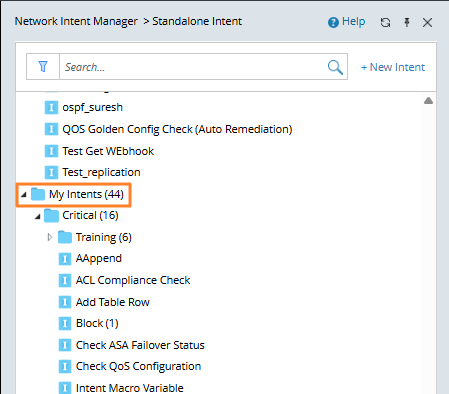
Task: Click the magnifier search icon
Action: [335, 67]
